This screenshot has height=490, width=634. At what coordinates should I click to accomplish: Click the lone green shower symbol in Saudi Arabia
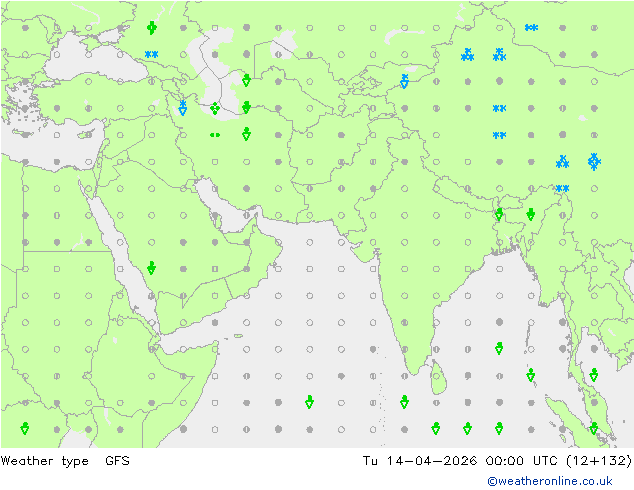[x=152, y=268]
